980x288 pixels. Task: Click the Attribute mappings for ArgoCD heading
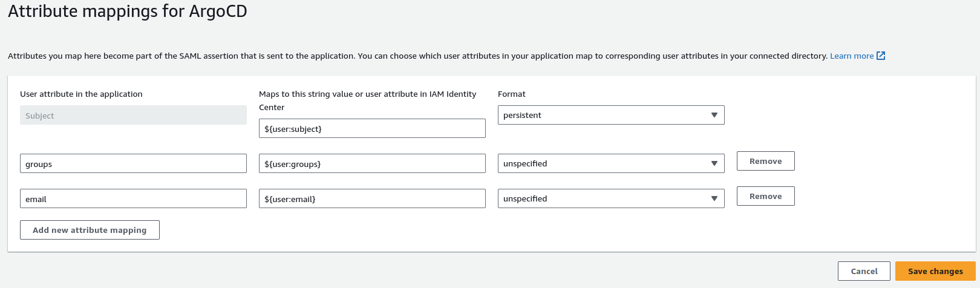pyautogui.click(x=128, y=11)
